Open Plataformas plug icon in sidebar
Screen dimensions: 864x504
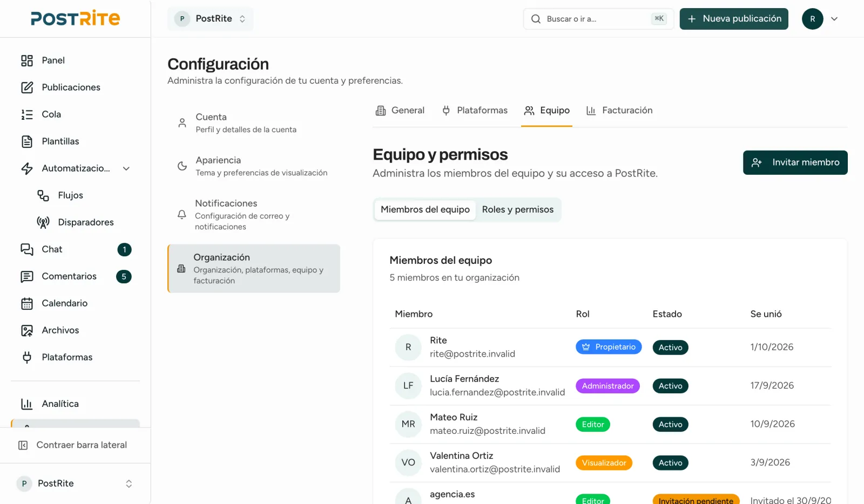click(27, 357)
